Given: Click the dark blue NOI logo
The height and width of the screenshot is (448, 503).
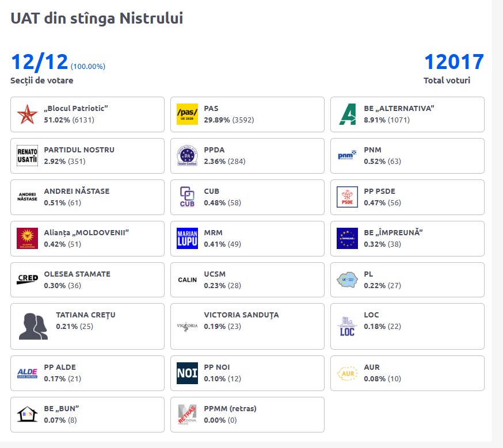Looking at the screenshot, I should (x=187, y=373).
